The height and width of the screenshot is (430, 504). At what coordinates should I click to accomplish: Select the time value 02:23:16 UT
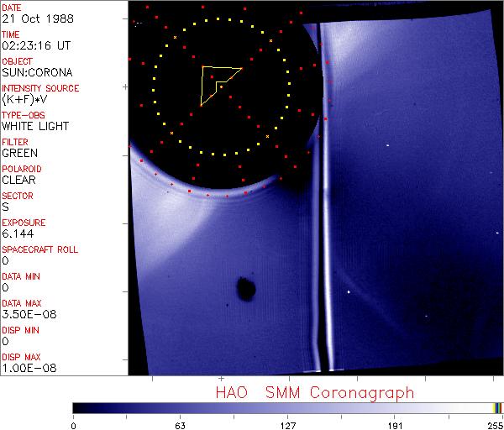(36, 45)
